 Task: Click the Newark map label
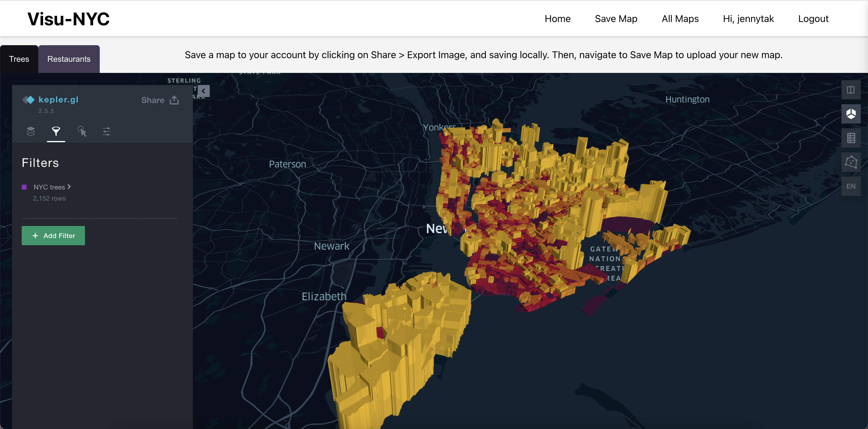coord(332,246)
